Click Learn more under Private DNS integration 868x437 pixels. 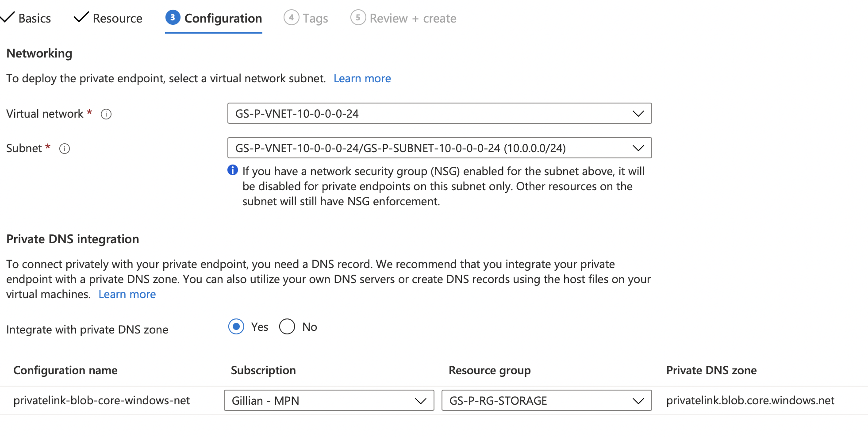tap(127, 294)
